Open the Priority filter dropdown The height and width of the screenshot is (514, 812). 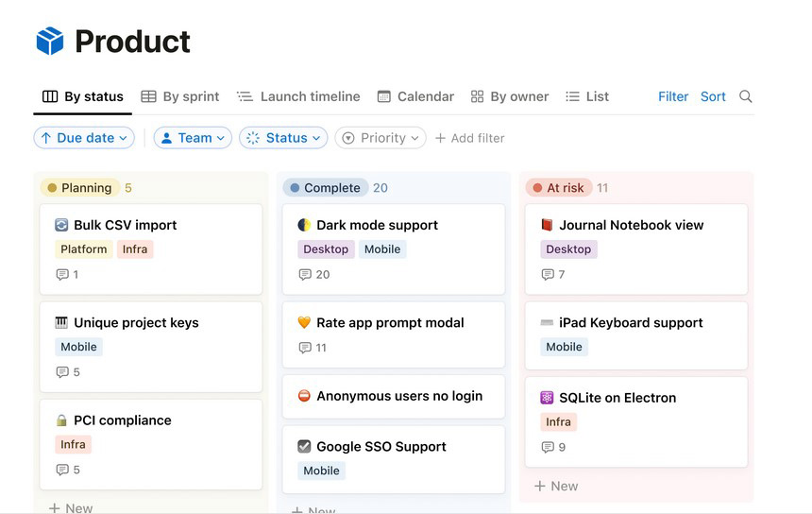(x=381, y=138)
